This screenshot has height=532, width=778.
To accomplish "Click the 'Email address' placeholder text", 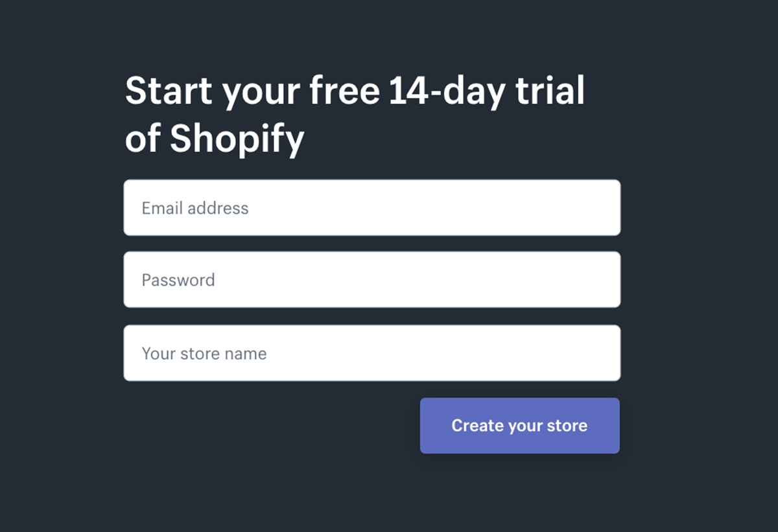I will click(195, 208).
